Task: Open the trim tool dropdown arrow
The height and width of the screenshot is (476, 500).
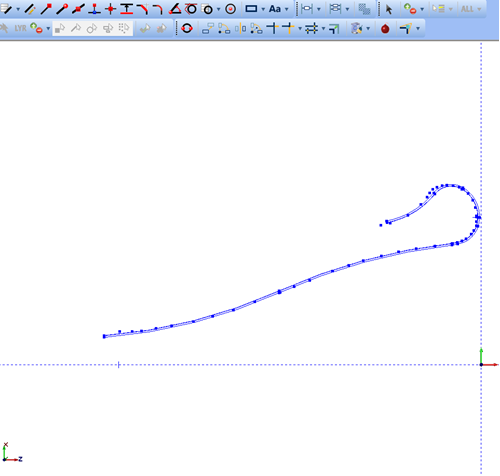Action: (300, 29)
